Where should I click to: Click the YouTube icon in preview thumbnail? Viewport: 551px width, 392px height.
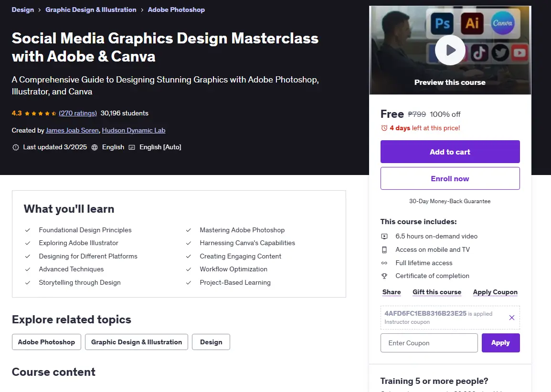(519, 53)
